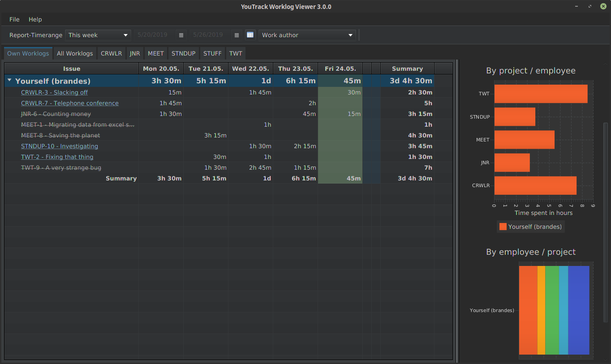Click the Mon 20.05. column header
611x364 pixels.
tap(161, 69)
